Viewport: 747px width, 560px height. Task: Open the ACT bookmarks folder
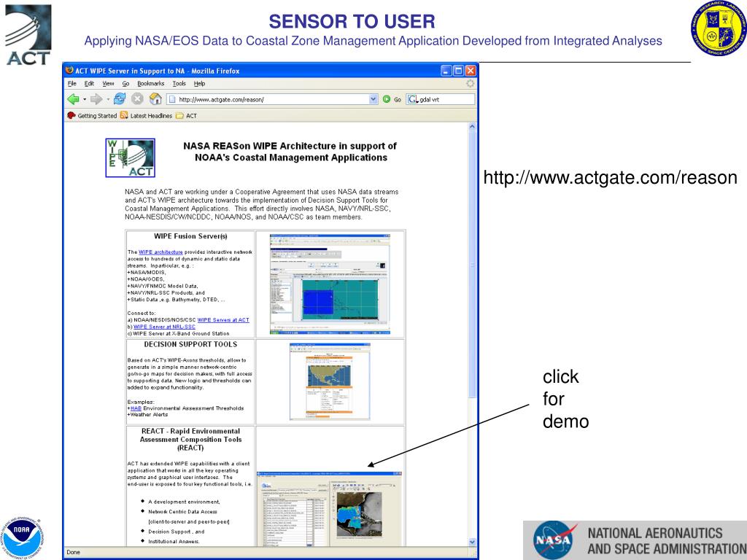(x=186, y=116)
